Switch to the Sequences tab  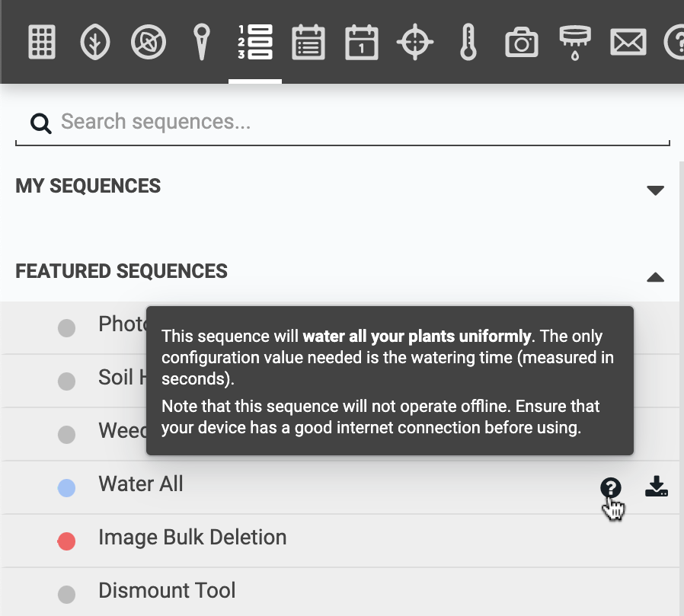[x=254, y=42]
